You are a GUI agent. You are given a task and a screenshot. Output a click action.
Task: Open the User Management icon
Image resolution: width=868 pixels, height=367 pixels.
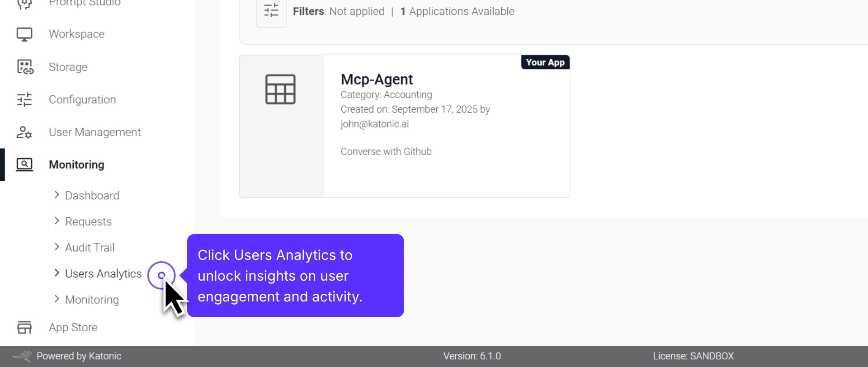pos(24,132)
